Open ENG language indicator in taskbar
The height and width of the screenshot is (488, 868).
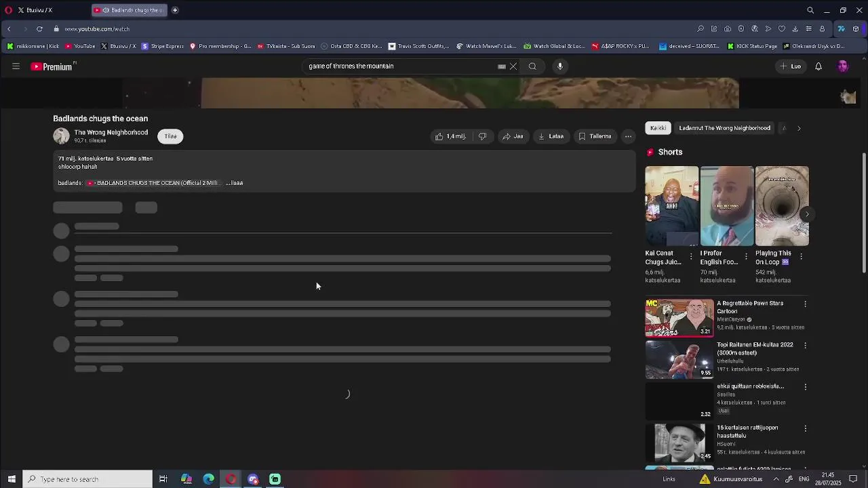[805, 479]
